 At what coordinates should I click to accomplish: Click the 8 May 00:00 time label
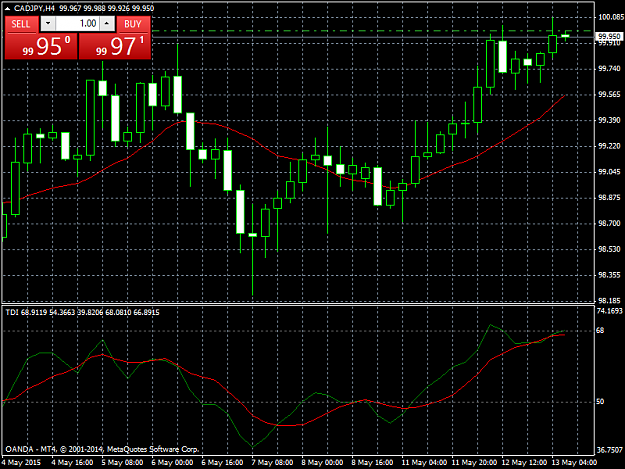pyautogui.click(x=322, y=463)
